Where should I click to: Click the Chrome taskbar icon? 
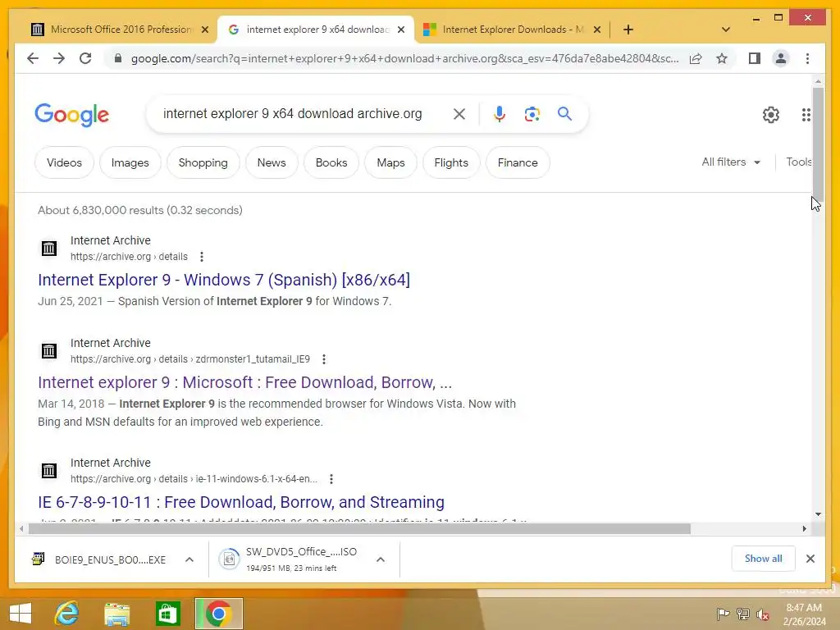click(x=218, y=614)
